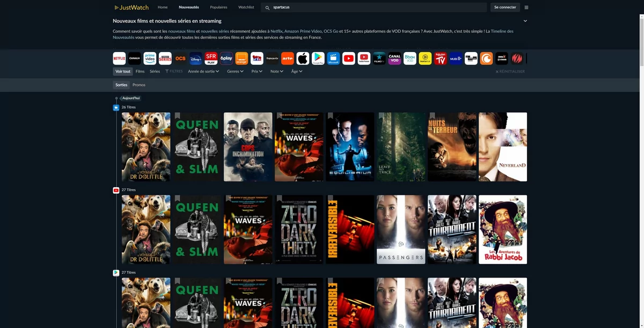Open the Passengers poster in the YouTube row

(x=401, y=230)
